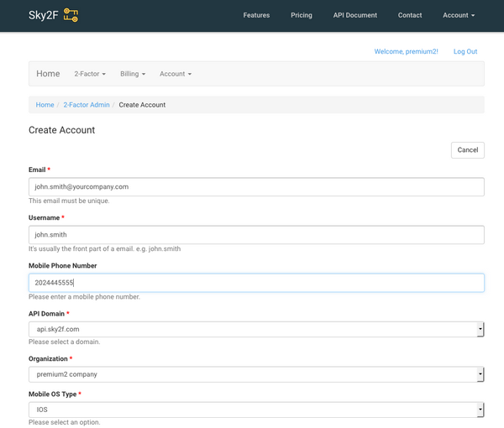The image size is (504, 428).
Task: Click the Home breadcrumb link
Action: pos(45,105)
